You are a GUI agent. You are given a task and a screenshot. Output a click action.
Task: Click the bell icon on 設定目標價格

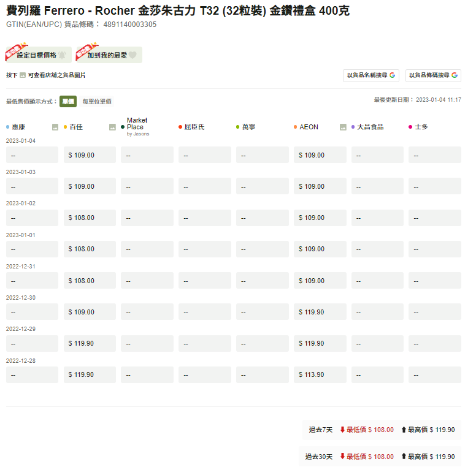coord(62,55)
